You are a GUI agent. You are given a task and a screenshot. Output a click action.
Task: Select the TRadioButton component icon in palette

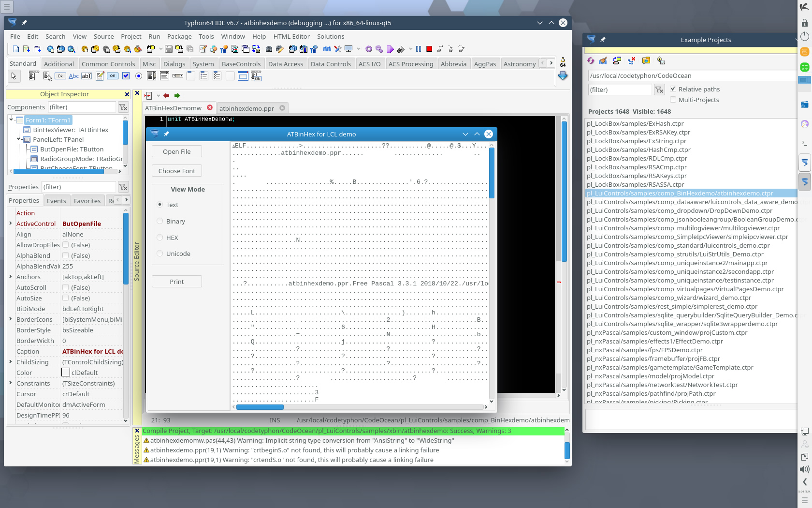[x=139, y=76]
